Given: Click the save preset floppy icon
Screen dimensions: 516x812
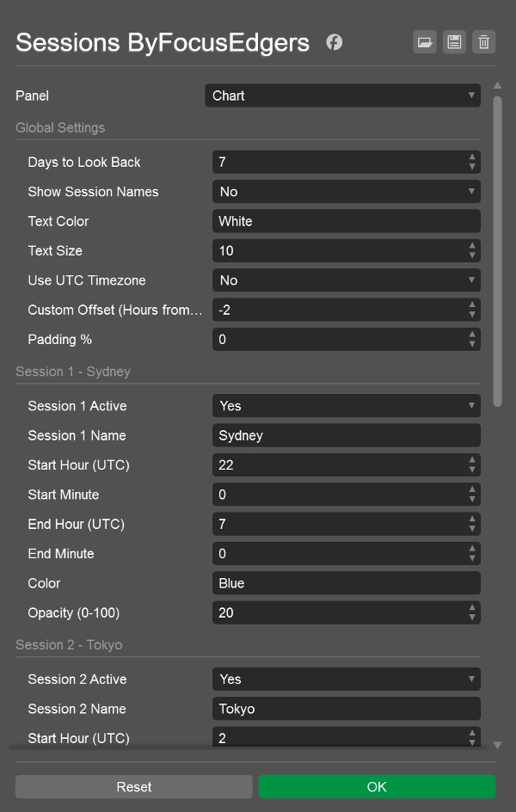Looking at the screenshot, I should click(x=454, y=42).
